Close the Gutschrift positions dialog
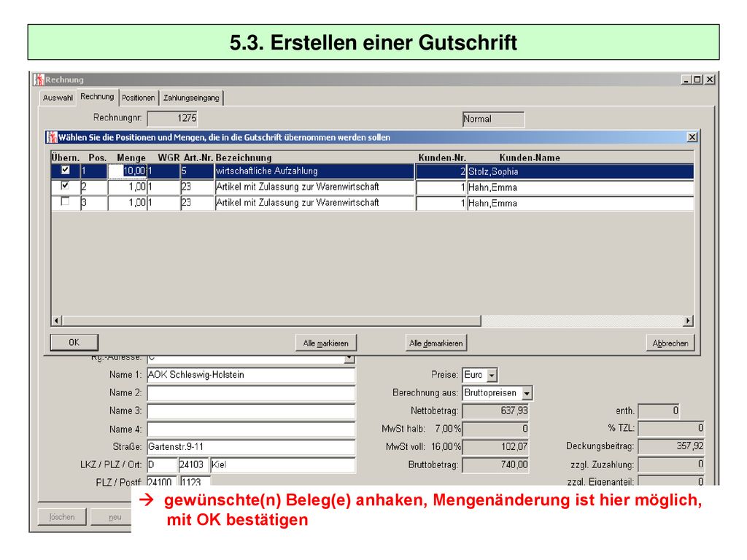Screen dimensions: 747x560 click(692, 137)
